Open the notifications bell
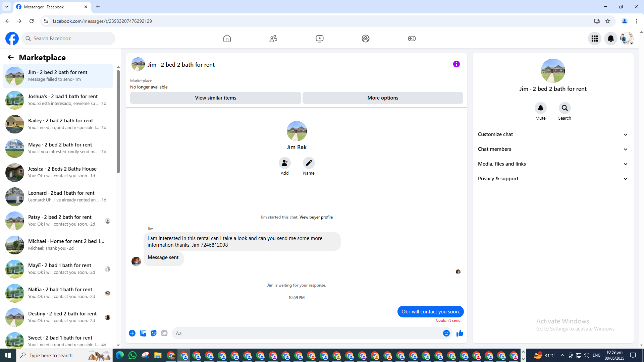This screenshot has width=644, height=362. point(611,39)
